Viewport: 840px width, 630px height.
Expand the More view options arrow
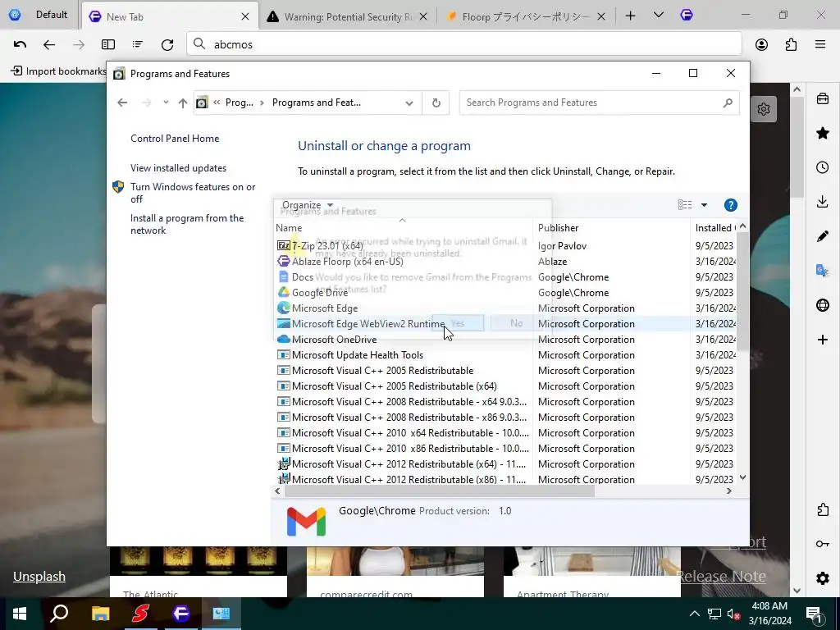pos(704,204)
